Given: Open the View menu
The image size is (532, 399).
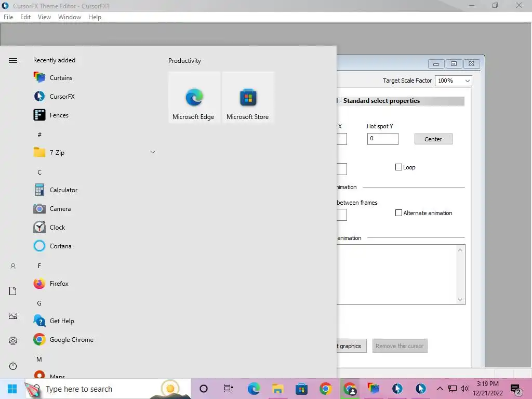Looking at the screenshot, I should point(45,17).
